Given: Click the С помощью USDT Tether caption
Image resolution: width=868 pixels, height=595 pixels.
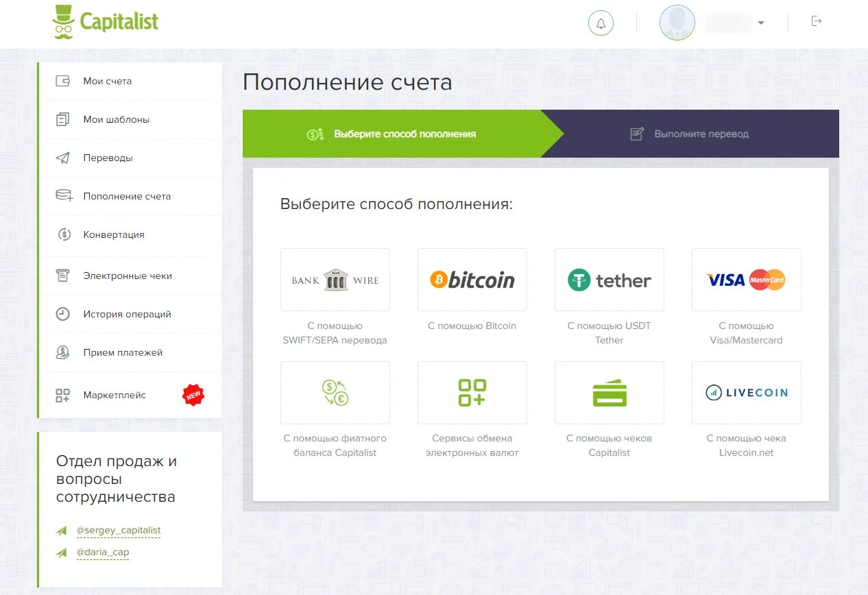Looking at the screenshot, I should [x=610, y=333].
